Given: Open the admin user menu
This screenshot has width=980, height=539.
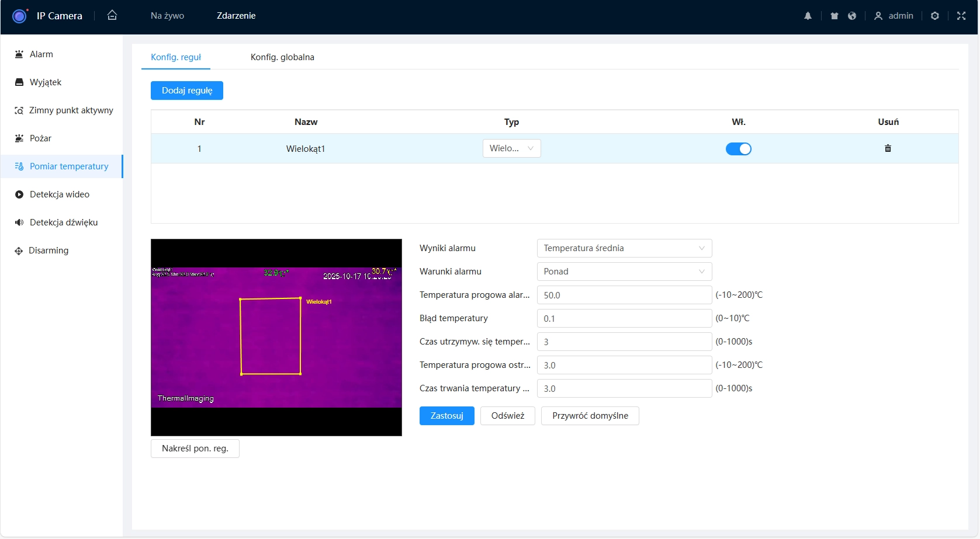Looking at the screenshot, I should [x=894, y=16].
